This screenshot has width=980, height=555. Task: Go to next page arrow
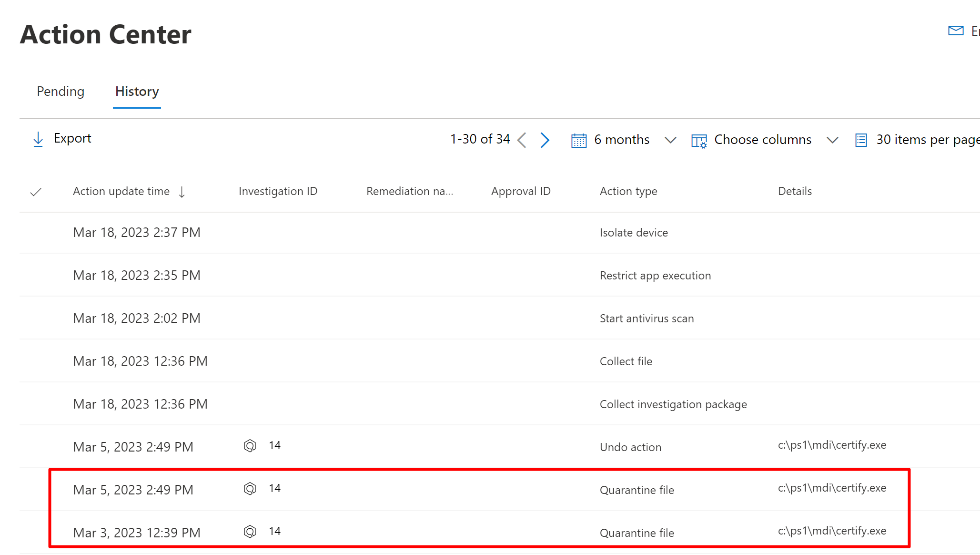(x=545, y=140)
